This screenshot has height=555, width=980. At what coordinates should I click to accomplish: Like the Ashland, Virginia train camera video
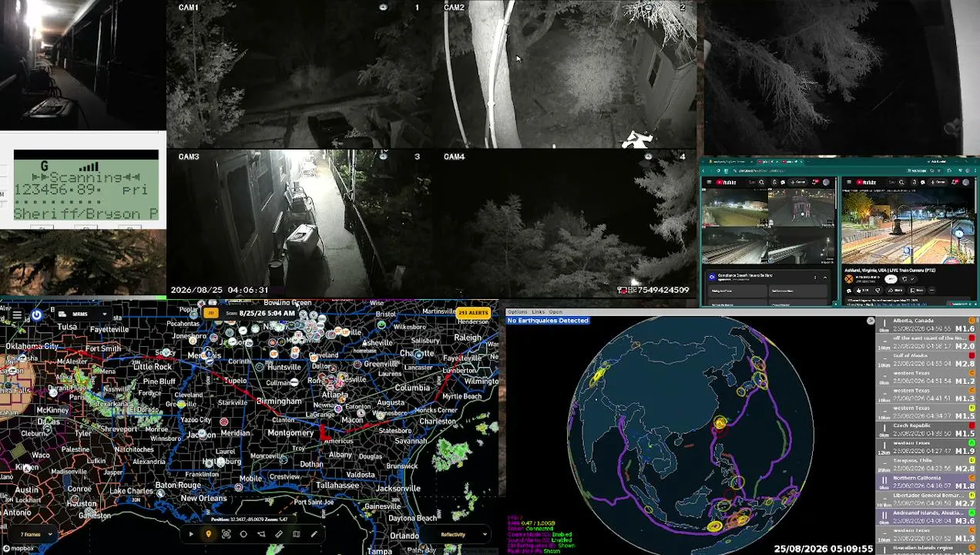pos(862,291)
